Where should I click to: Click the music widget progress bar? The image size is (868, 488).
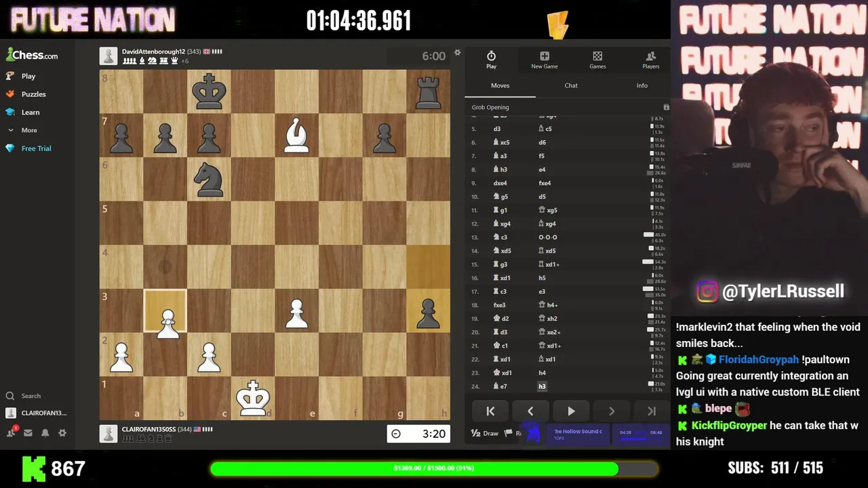(x=642, y=439)
